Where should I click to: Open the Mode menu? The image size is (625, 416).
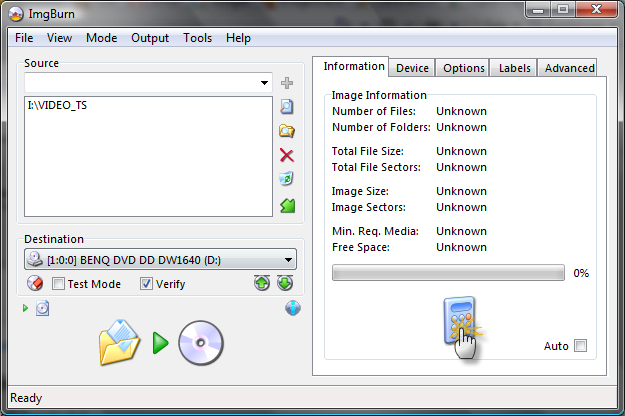click(102, 38)
